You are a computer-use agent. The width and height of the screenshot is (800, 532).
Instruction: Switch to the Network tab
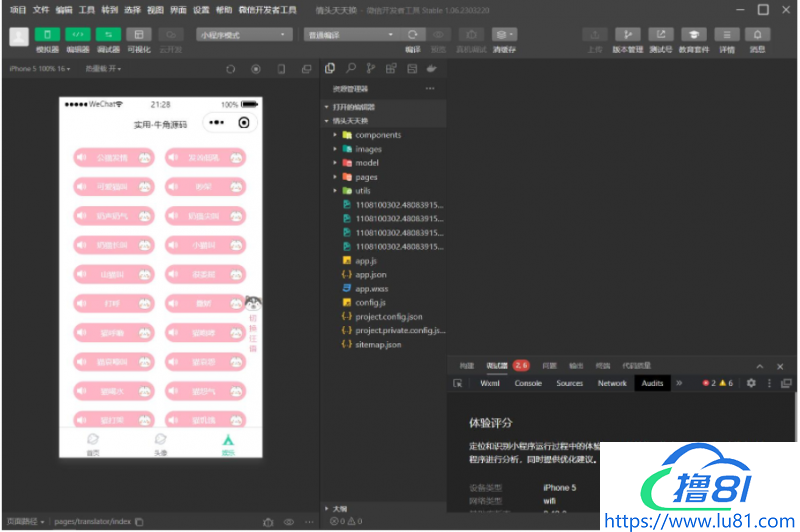point(612,383)
